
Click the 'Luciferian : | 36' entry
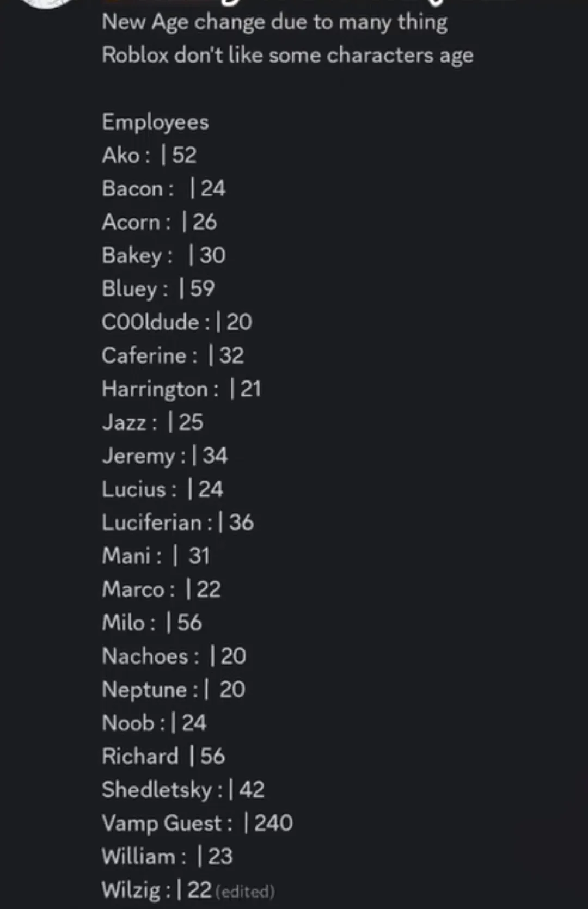click(x=177, y=523)
